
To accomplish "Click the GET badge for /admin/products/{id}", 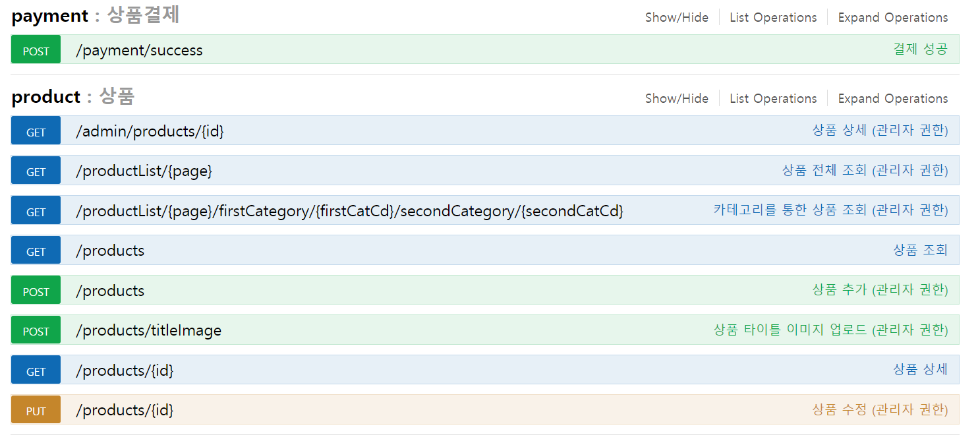I will (x=36, y=131).
